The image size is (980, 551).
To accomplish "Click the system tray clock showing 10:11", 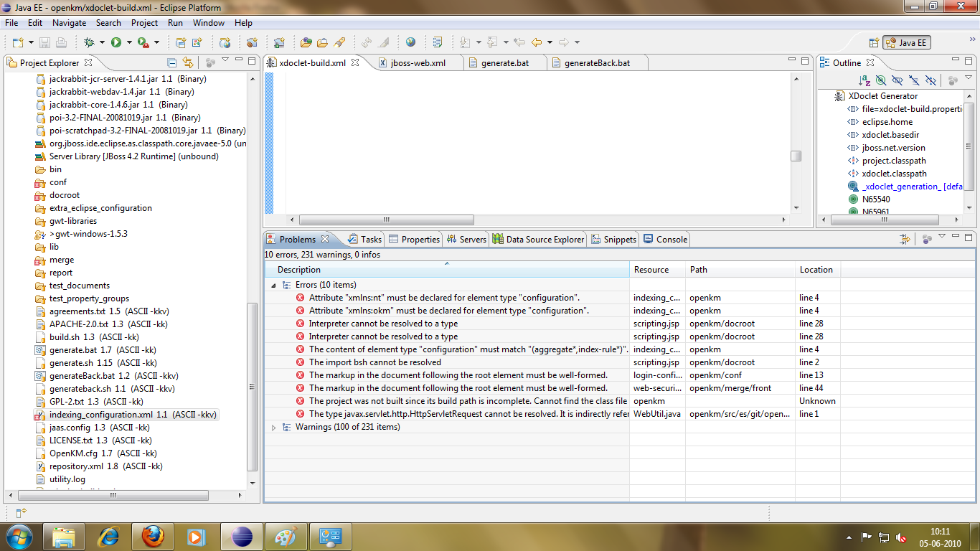I will coord(940,532).
